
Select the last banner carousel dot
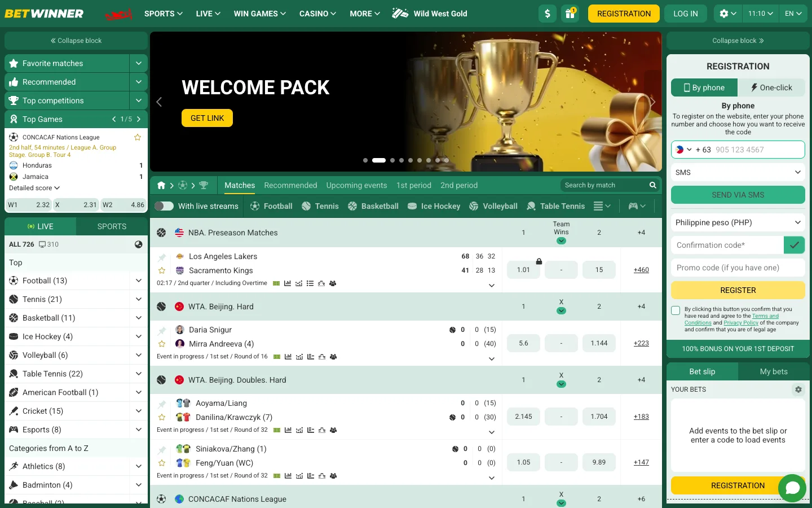447,160
